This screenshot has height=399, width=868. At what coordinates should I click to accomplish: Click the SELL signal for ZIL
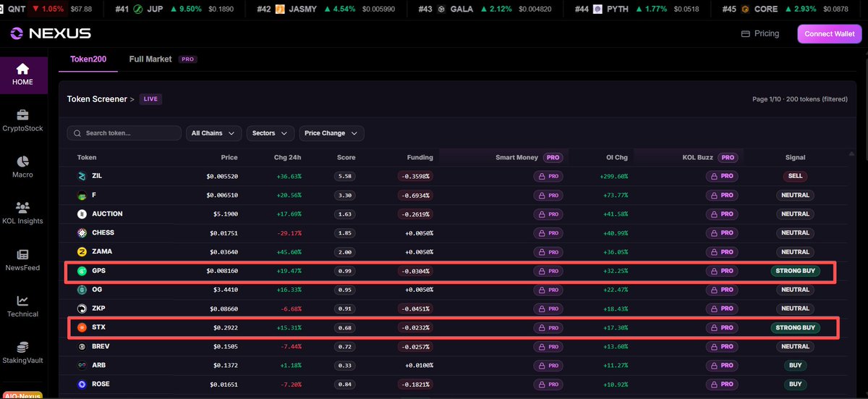click(795, 176)
